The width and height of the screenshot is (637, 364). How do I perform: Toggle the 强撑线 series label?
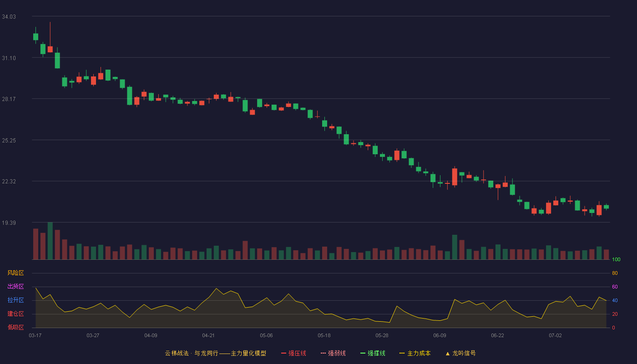coord(376,353)
